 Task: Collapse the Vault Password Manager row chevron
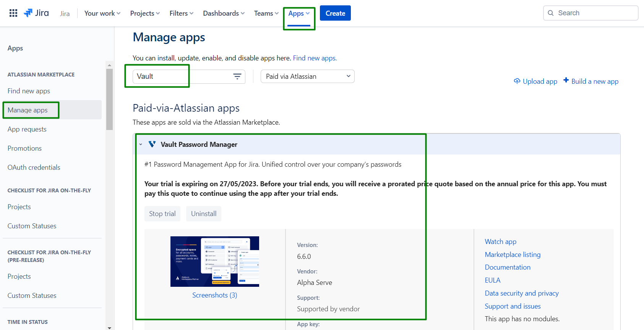[141, 145]
